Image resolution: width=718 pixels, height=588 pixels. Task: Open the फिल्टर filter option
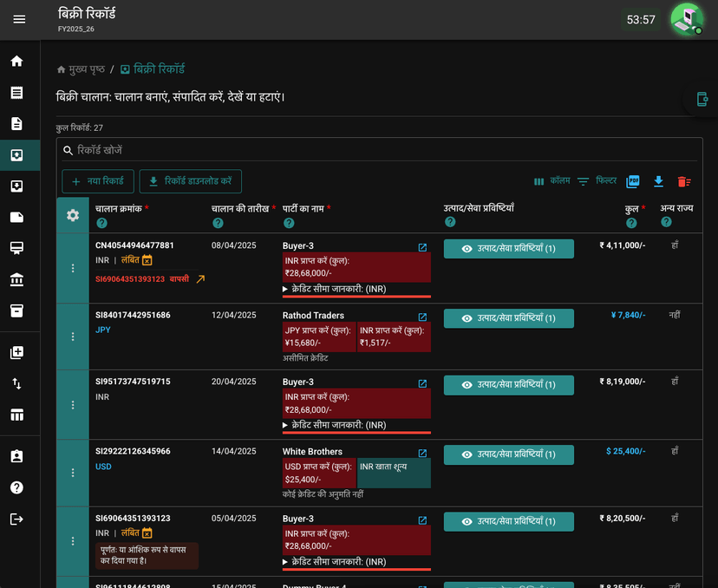tap(597, 181)
